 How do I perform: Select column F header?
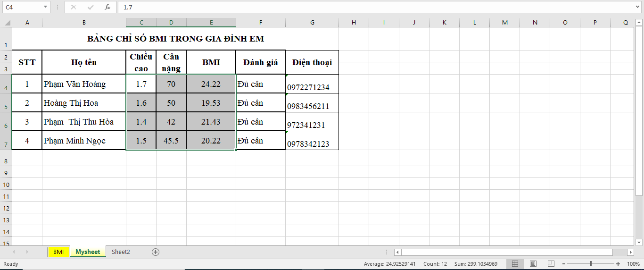(x=261, y=23)
